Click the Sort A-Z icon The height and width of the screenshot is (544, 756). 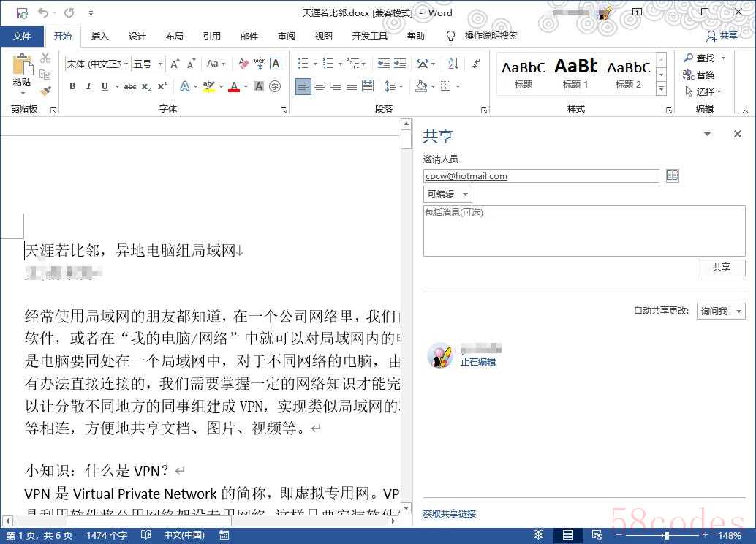(452, 64)
